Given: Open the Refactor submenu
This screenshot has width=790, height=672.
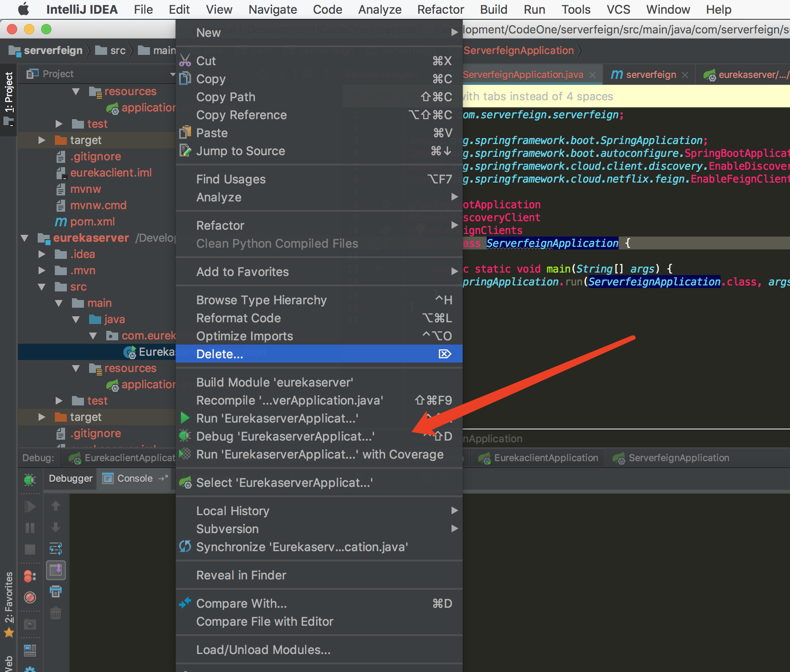Looking at the screenshot, I should [x=319, y=225].
